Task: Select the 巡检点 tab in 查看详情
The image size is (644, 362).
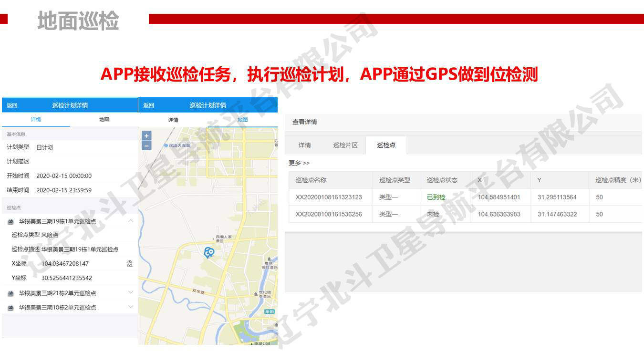Action: click(x=386, y=145)
